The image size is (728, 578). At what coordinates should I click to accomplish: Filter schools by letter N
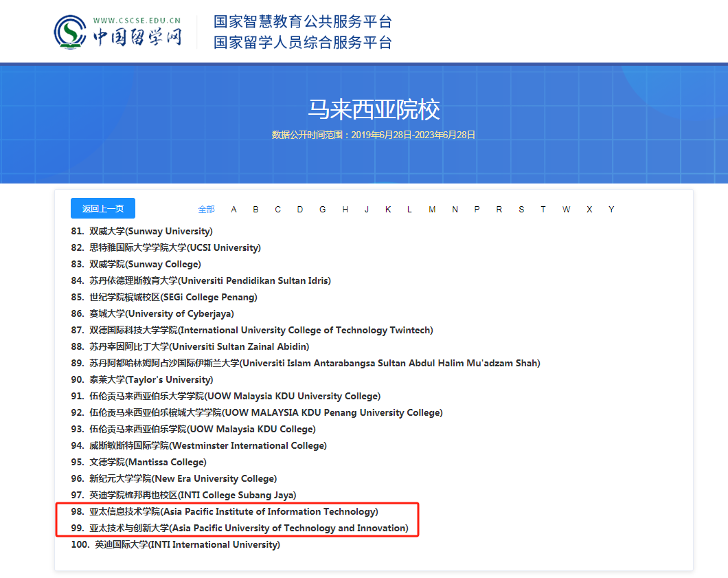455,210
